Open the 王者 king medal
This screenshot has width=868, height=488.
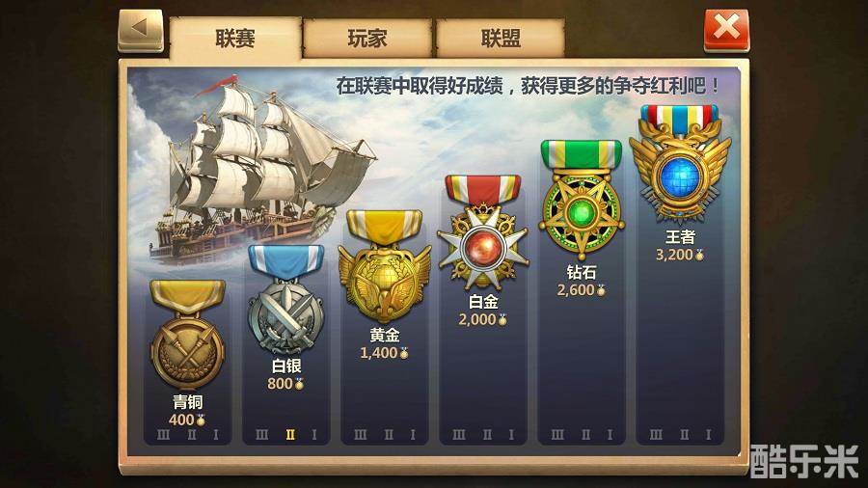(x=680, y=163)
